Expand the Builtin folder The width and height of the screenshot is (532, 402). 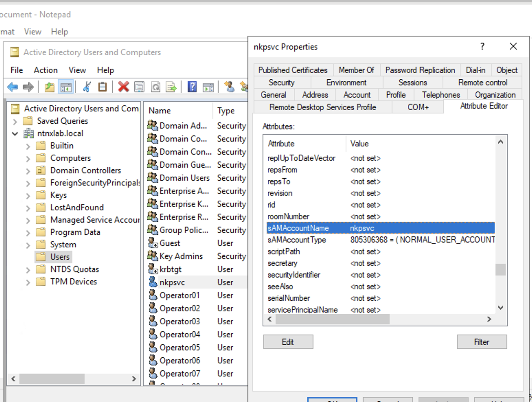[x=28, y=146]
